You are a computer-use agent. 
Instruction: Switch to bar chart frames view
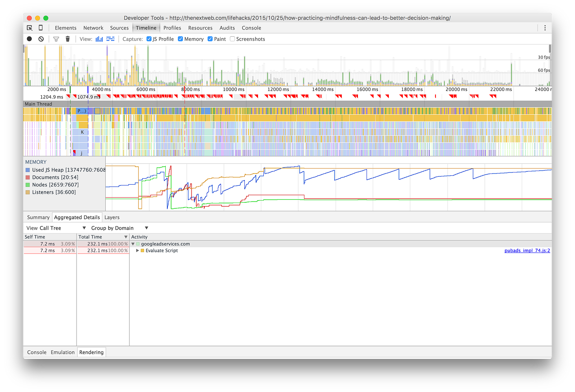tap(99, 39)
